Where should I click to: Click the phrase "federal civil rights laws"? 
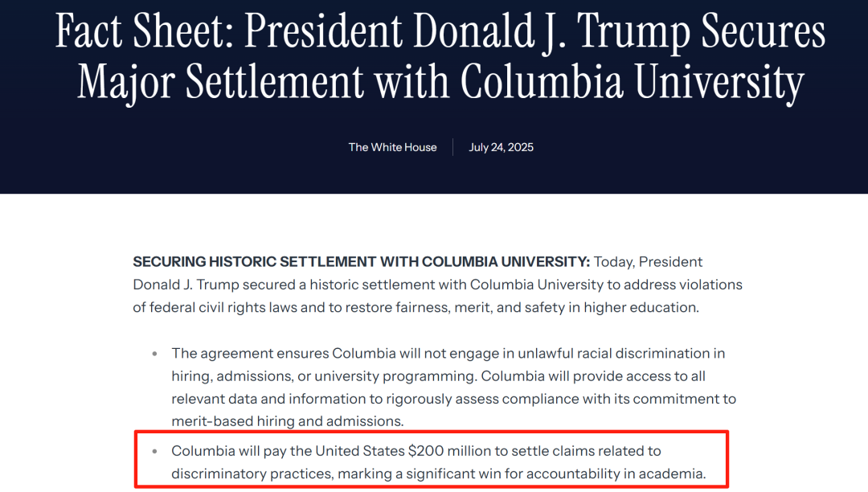coord(223,307)
